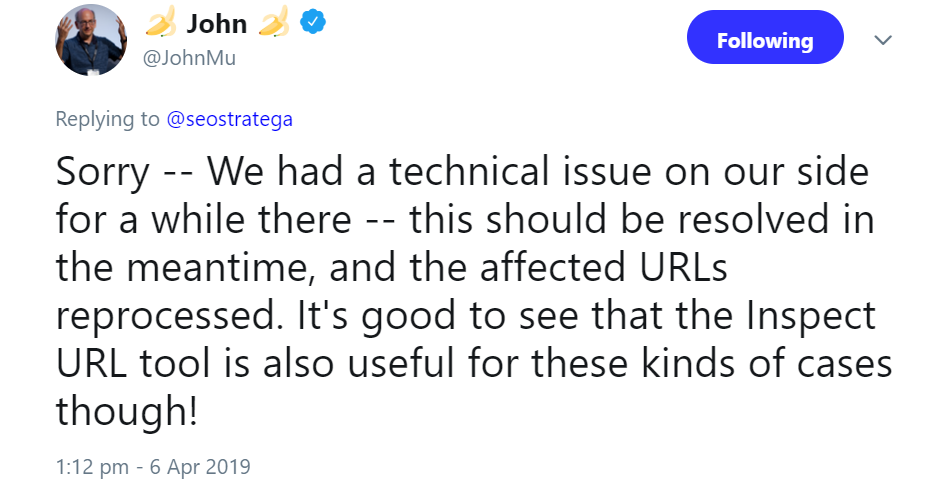This screenshot has width=939, height=495.
Task: Click the blue verified checkmark badge
Action: coord(311,23)
